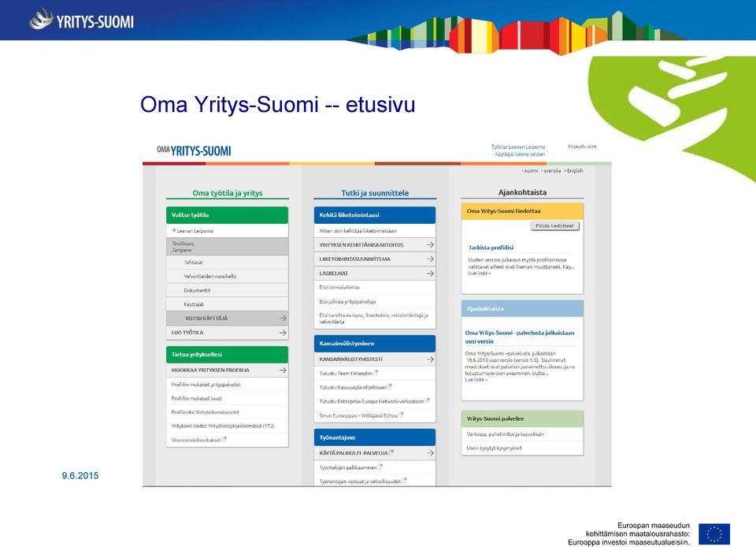Viewport: 756px width, 547px height.
Task: Click arrow icon next to Luo työtila
Action: coord(283,333)
